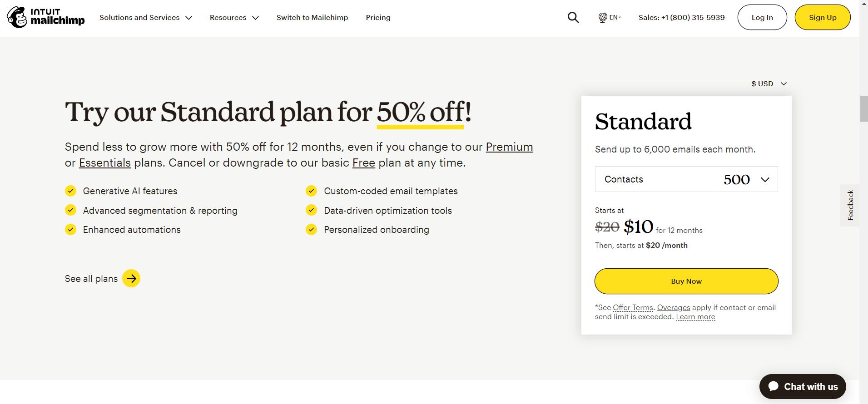
Task: Click the globe language icon
Action: (603, 17)
